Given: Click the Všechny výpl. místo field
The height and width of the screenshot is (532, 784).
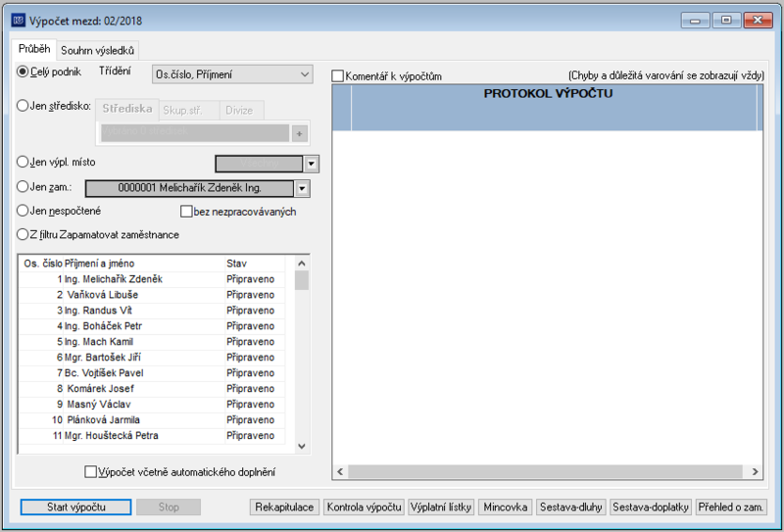Looking at the screenshot, I should (x=259, y=164).
